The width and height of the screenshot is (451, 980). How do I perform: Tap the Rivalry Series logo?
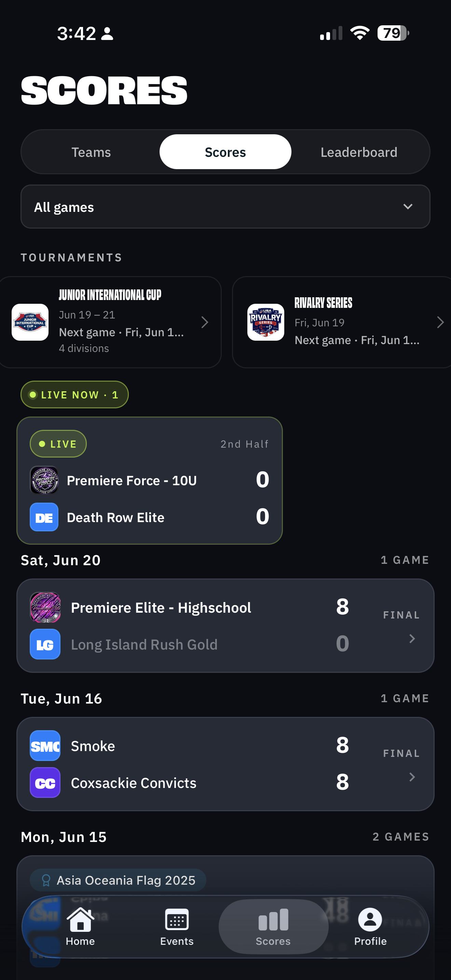(x=266, y=322)
